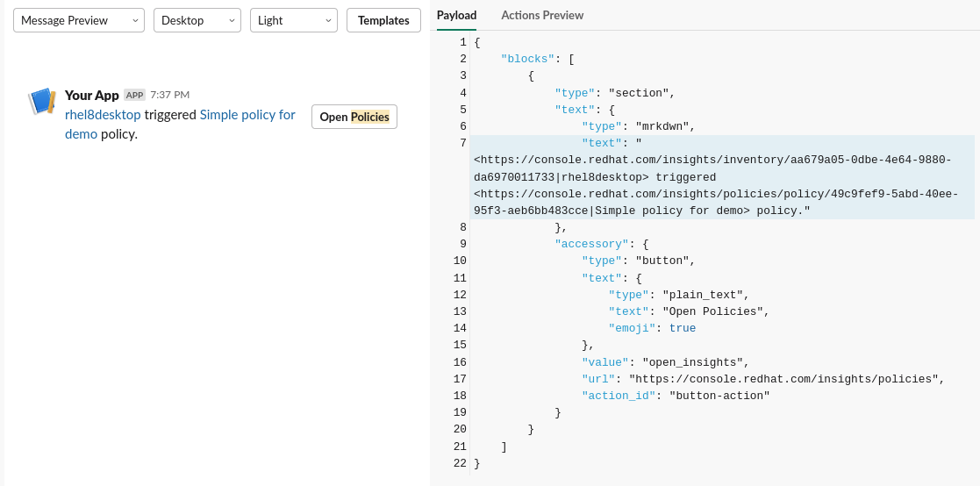Open the Light theme dropdown

(293, 20)
